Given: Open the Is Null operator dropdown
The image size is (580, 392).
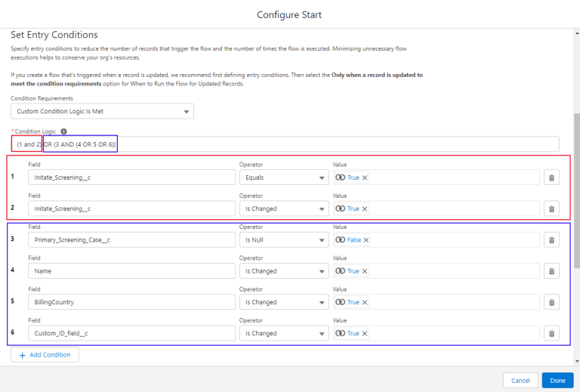Looking at the screenshot, I should [x=284, y=240].
